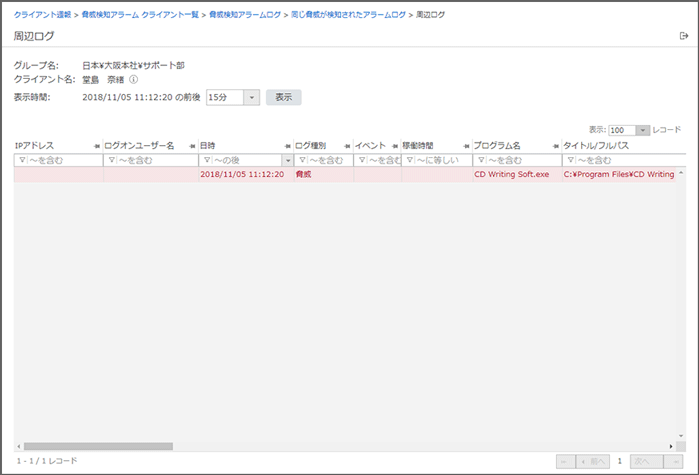Open filter operator icon for イベント
This screenshot has height=475, width=699.
pyautogui.click(x=362, y=160)
